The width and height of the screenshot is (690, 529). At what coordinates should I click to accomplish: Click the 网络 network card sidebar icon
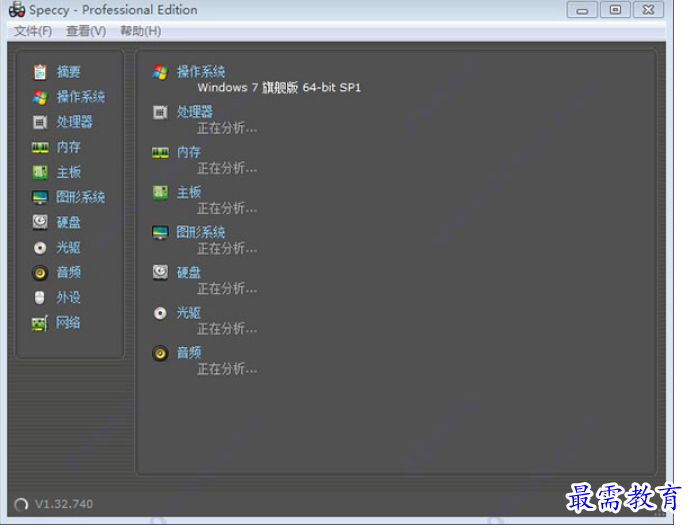click(40, 323)
